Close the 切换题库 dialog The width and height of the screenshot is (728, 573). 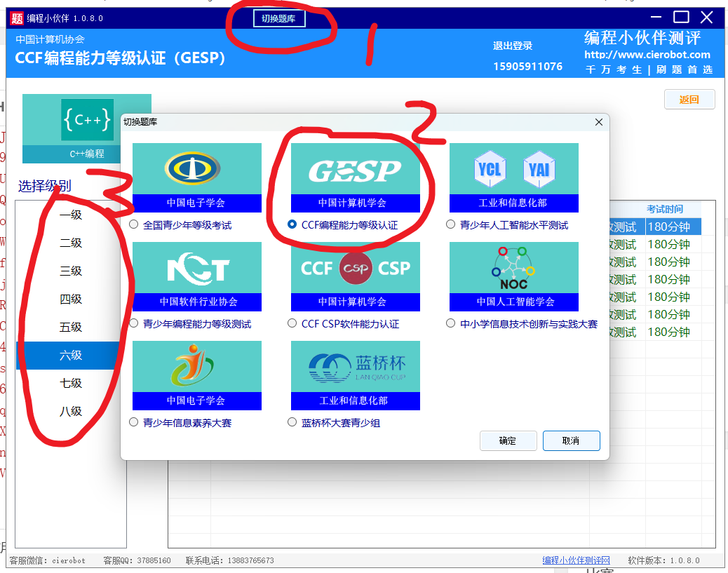click(x=599, y=122)
